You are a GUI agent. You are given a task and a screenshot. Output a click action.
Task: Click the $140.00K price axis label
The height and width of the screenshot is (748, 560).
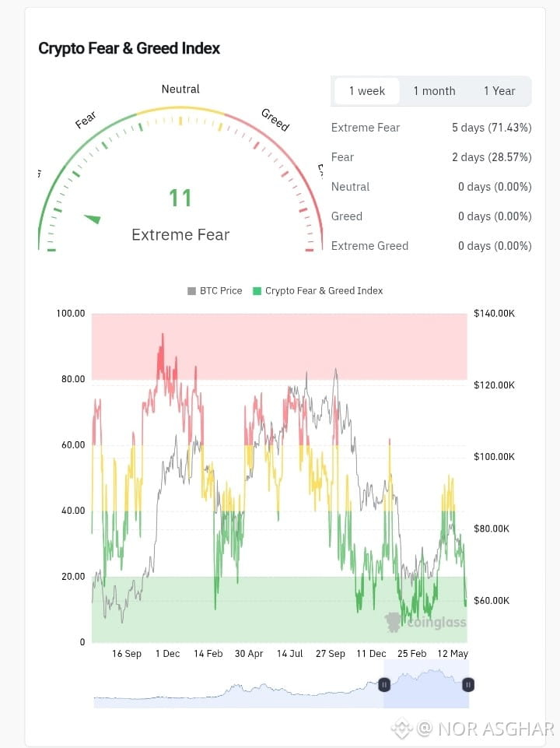tap(494, 314)
